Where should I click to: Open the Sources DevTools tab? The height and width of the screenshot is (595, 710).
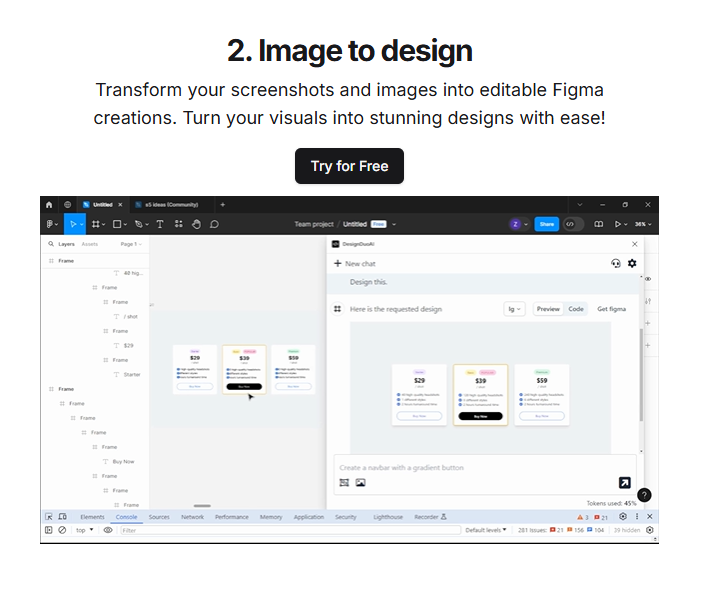click(159, 517)
